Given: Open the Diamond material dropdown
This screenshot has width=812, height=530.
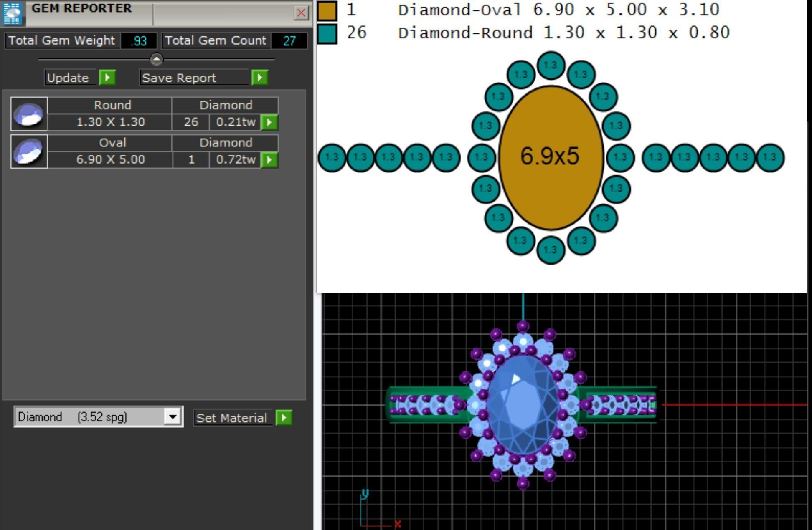Looking at the screenshot, I should tap(172, 416).
